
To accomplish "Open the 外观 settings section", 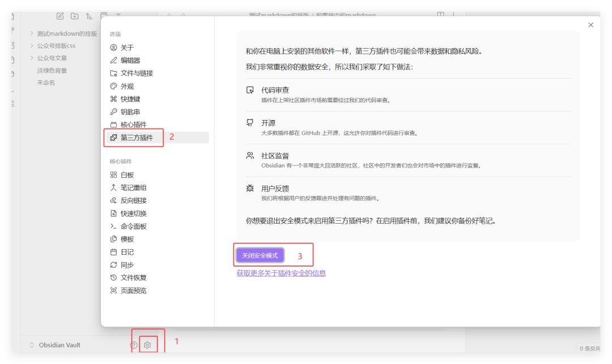I will pos(127,86).
